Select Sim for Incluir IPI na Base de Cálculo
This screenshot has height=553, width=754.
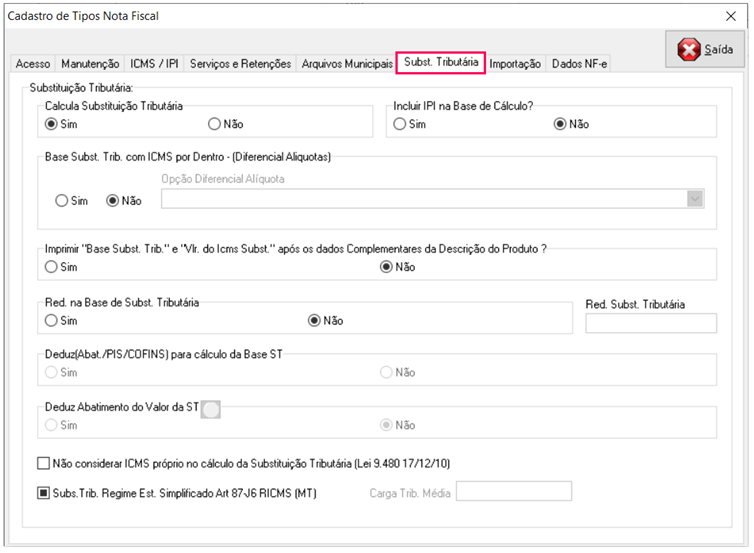tap(400, 124)
